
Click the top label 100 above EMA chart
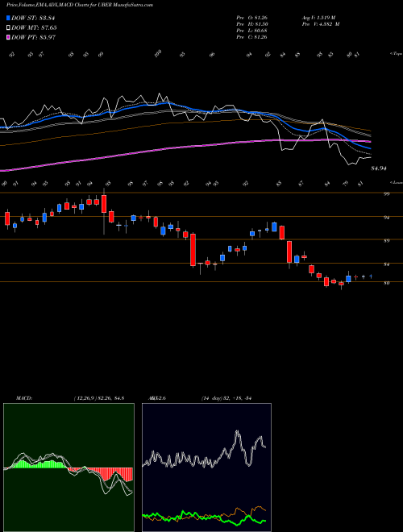tap(158, 54)
